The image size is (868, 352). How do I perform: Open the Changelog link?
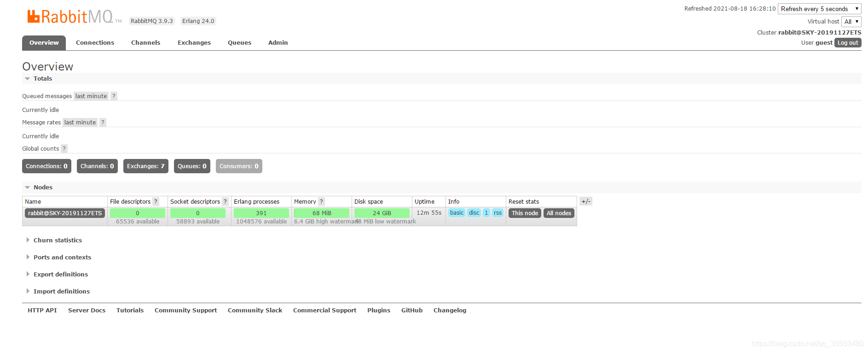450,311
